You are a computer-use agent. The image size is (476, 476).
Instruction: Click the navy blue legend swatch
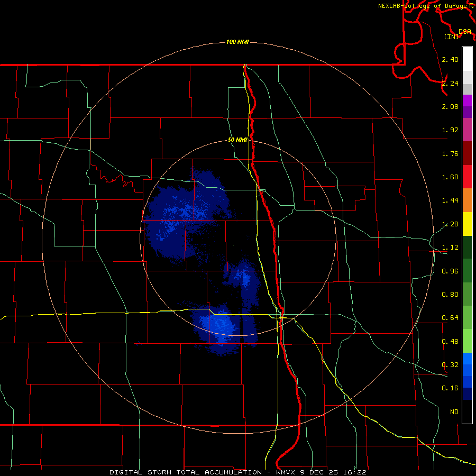[x=467, y=393]
